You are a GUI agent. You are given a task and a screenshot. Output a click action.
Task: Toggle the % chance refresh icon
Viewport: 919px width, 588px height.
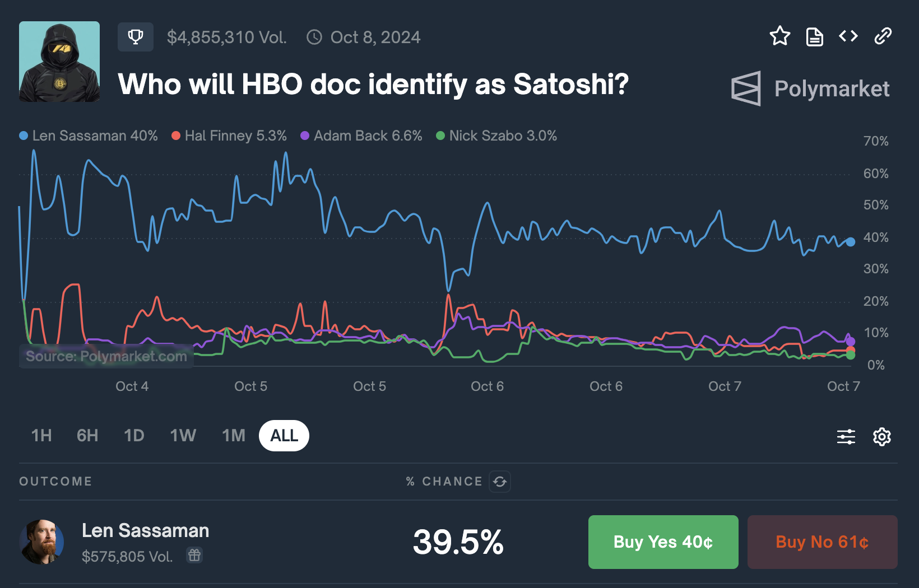pos(500,482)
